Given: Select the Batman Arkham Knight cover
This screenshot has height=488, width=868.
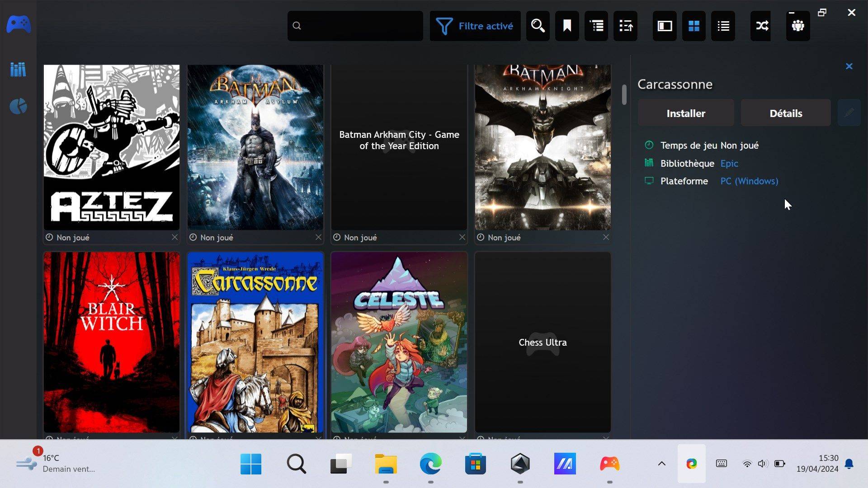Looking at the screenshot, I should (543, 147).
